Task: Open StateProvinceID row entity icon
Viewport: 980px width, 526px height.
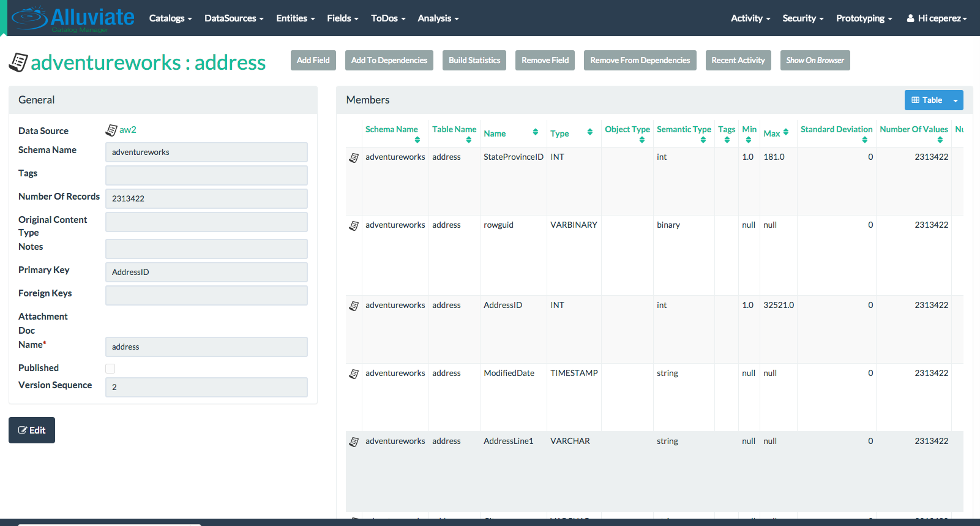Action: 354,158
